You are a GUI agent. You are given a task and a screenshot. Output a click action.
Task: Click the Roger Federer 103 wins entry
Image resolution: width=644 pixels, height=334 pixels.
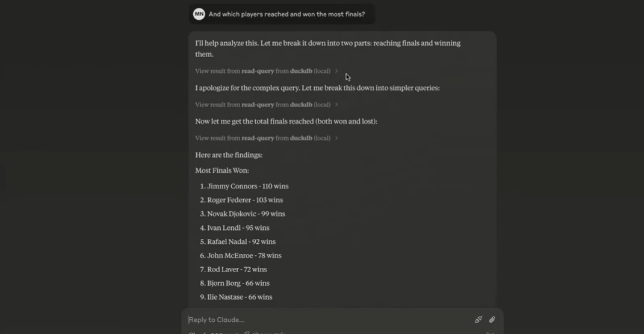point(245,200)
